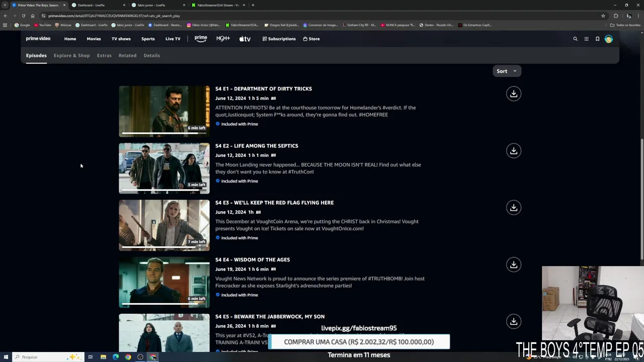Open the YouTube bookmark
644x362 pixels.
[x=43, y=25]
